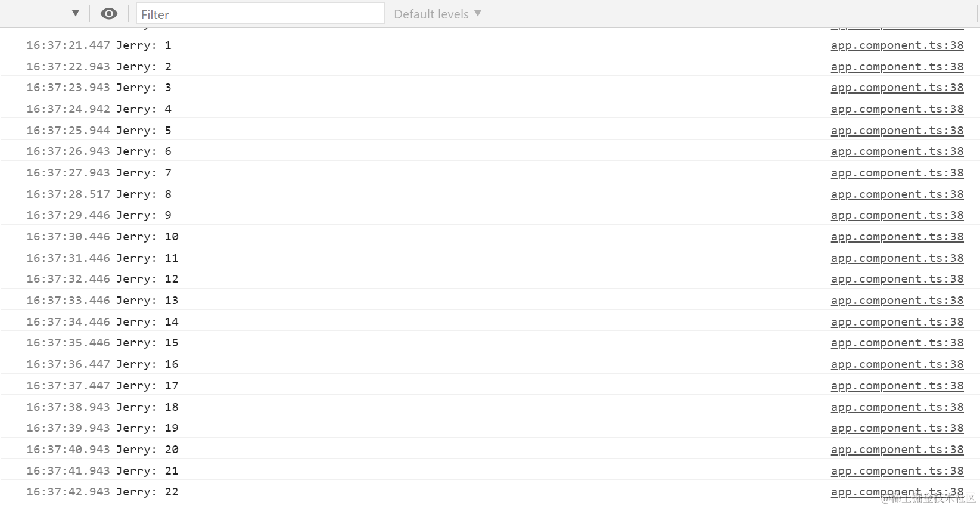
Task: Open source link for Jerry: 13 log
Action: point(897,301)
